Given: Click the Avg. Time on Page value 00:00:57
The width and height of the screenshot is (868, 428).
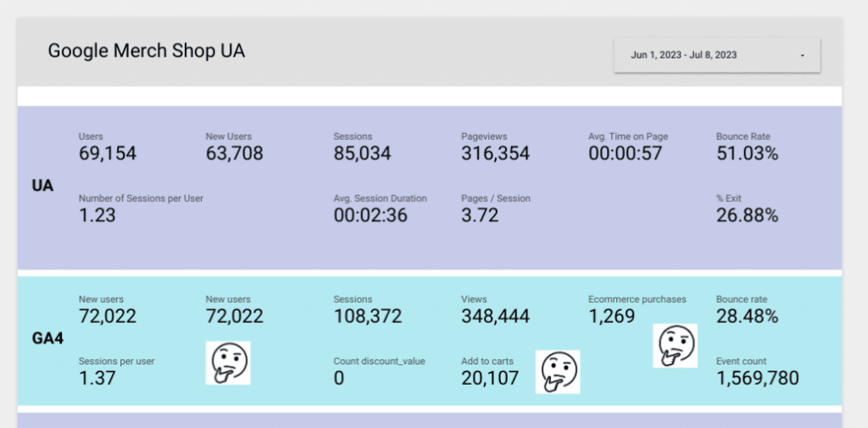Looking at the screenshot, I should click(625, 154).
